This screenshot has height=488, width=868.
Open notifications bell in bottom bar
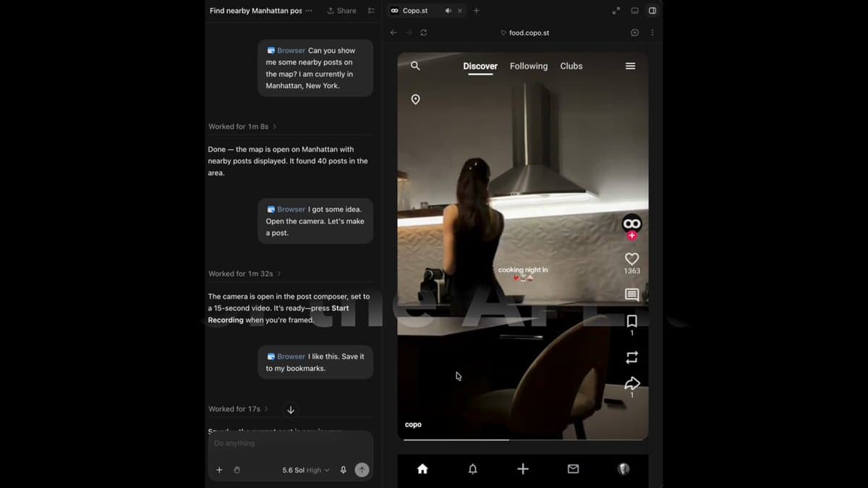(x=472, y=469)
